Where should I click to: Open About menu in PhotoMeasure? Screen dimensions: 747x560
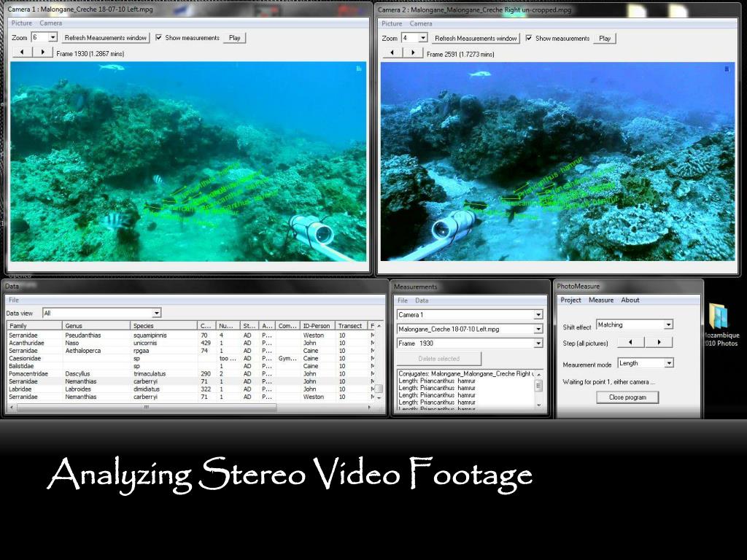[x=630, y=300]
